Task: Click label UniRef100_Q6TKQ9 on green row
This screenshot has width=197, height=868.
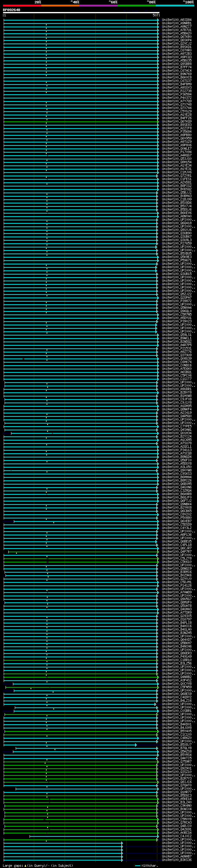Action: [x=177, y=122]
